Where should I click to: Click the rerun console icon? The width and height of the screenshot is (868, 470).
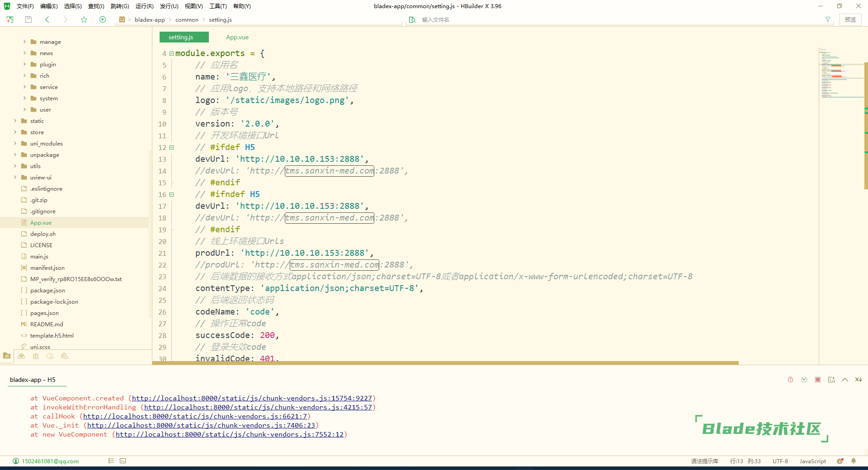coord(804,380)
